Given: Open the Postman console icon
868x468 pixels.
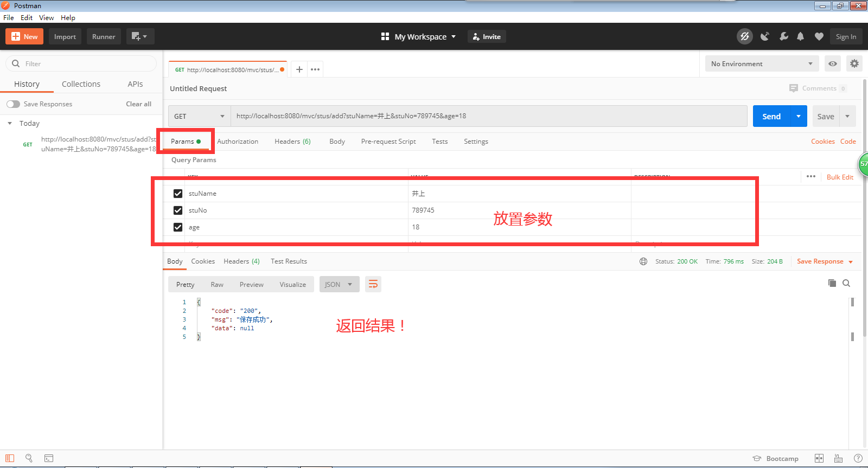Looking at the screenshot, I should [x=49, y=458].
